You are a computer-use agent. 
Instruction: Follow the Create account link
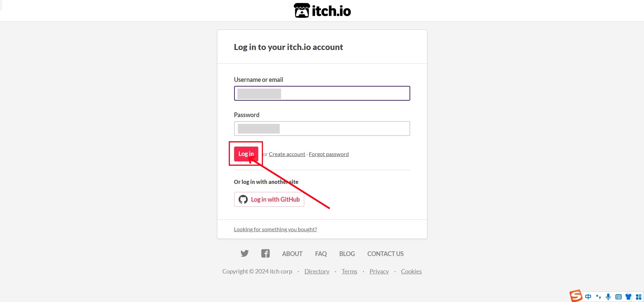(x=287, y=154)
